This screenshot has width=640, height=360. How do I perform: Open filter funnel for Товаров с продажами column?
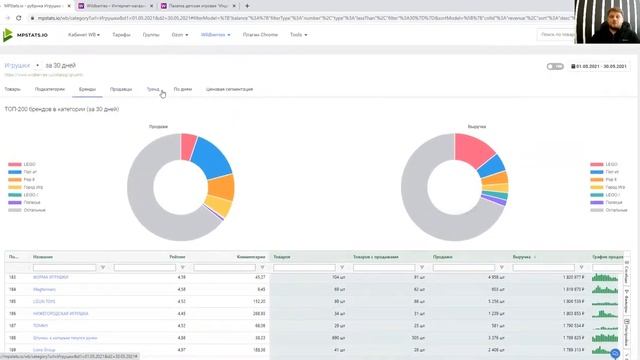tap(422, 267)
